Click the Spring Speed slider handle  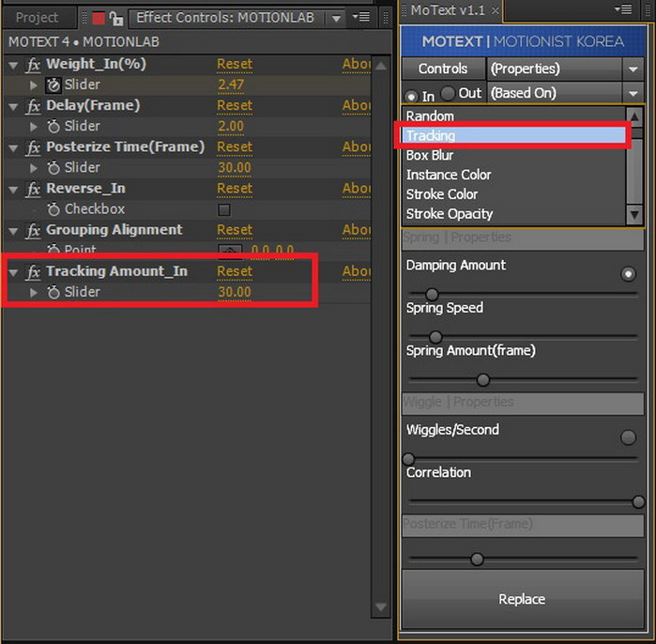tap(435, 337)
